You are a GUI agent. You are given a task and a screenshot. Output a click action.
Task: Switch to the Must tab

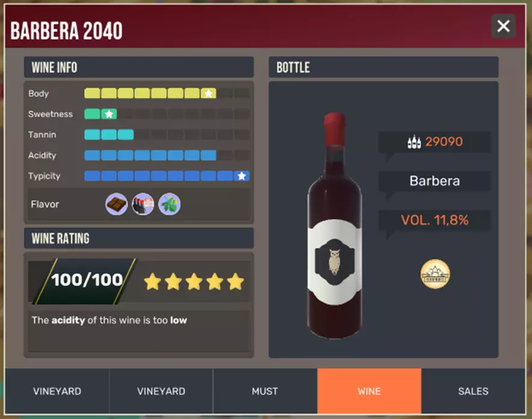265,391
